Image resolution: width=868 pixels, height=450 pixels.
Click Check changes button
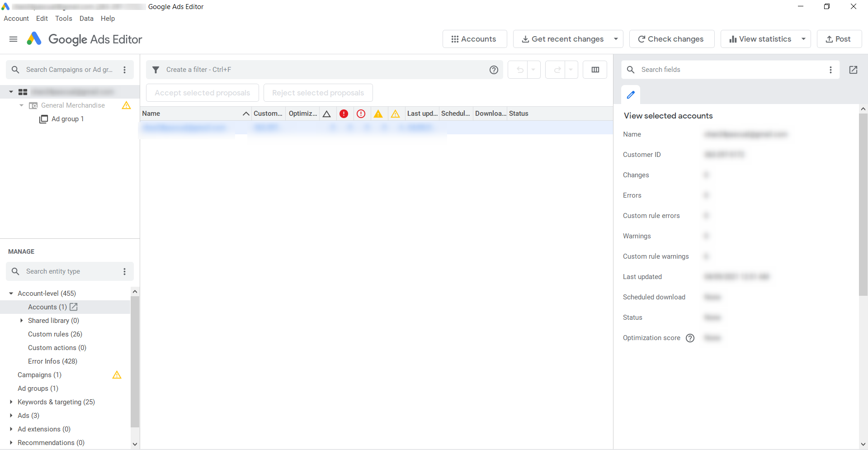pyautogui.click(x=672, y=39)
